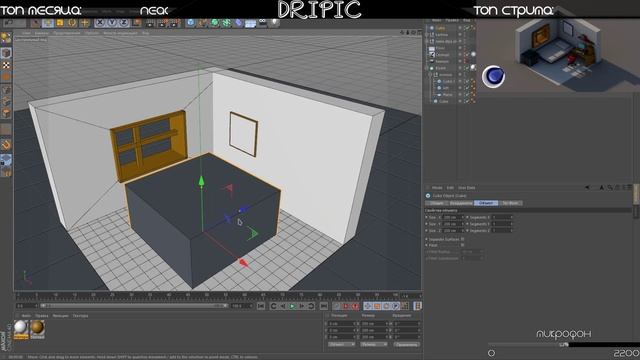640x360 pixels.
Task: Toggle Separate Surfaces checkbox
Action: [462, 239]
